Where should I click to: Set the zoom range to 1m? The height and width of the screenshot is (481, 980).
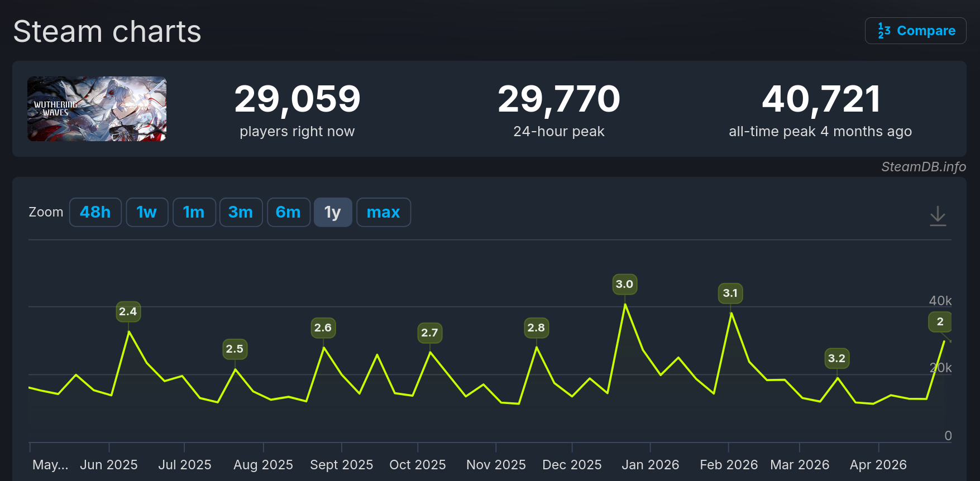click(x=194, y=212)
